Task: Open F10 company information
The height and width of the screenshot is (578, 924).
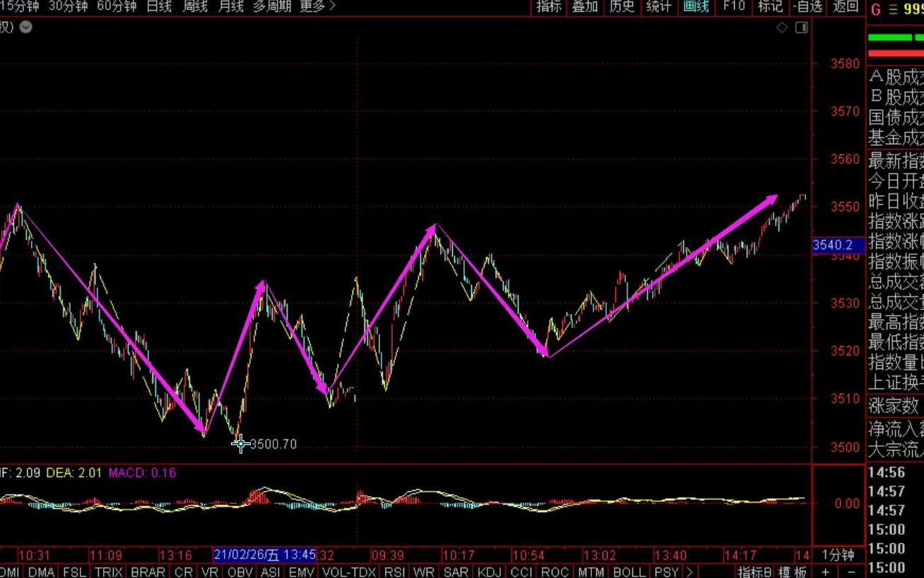Action: tap(733, 6)
